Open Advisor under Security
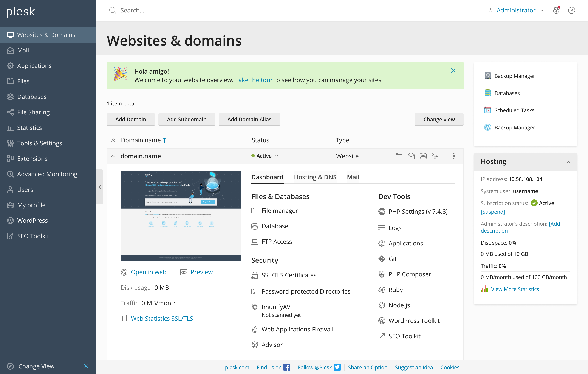The image size is (588, 374). [x=267, y=345]
